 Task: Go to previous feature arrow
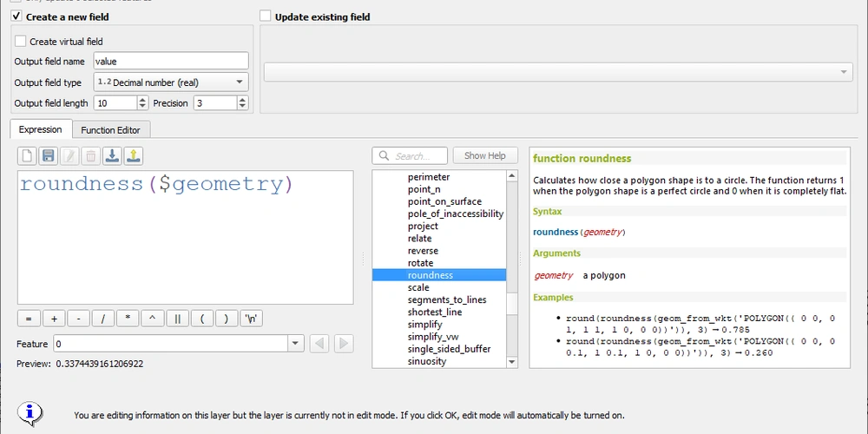pyautogui.click(x=319, y=344)
